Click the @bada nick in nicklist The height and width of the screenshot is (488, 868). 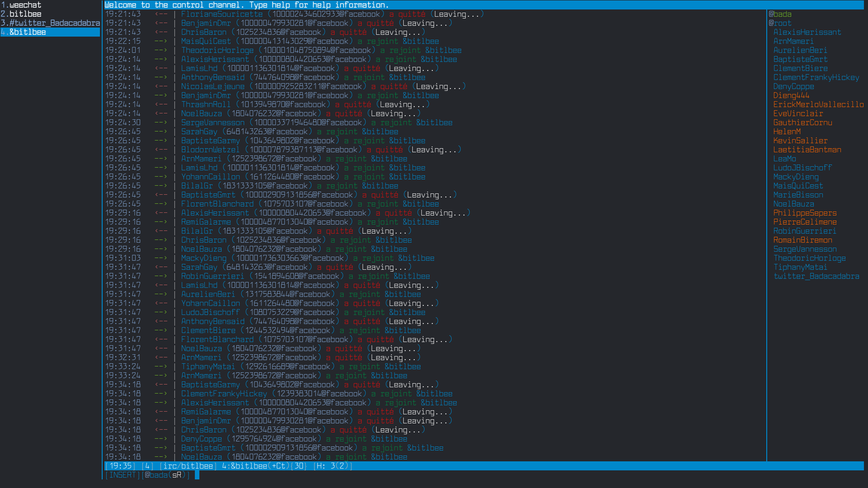click(x=780, y=14)
